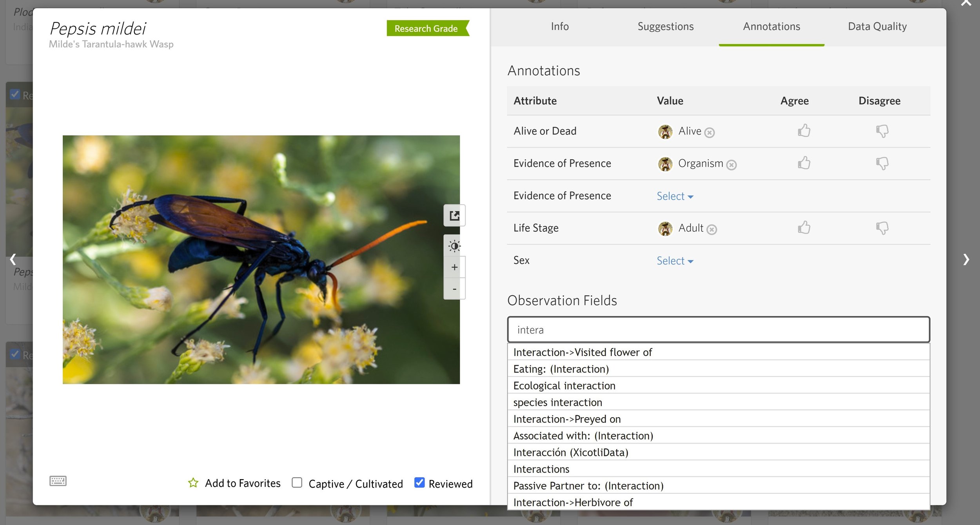Choose Interaction->Visited flower of
Viewport: 980px width, 525px height.
(x=719, y=352)
